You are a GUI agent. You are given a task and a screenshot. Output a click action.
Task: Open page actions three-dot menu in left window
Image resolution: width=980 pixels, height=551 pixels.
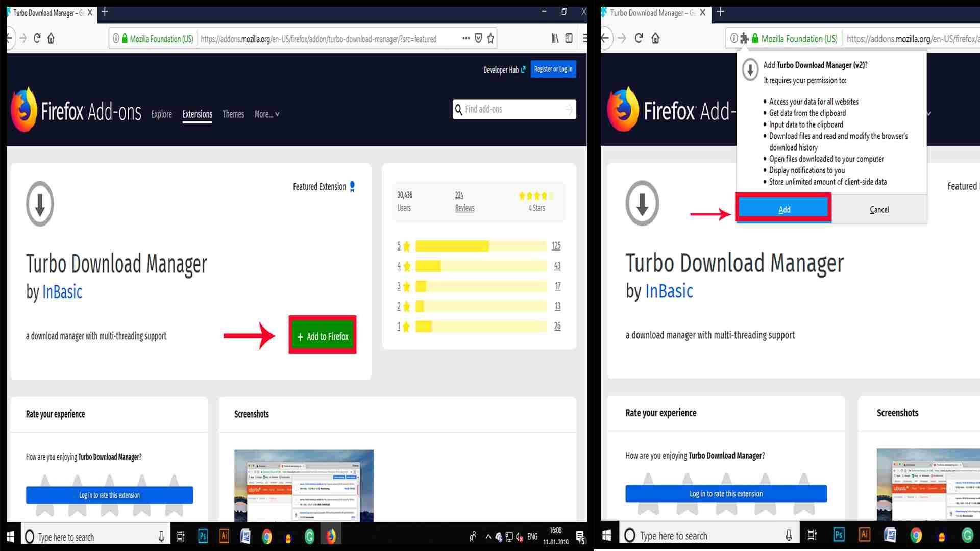point(466,38)
